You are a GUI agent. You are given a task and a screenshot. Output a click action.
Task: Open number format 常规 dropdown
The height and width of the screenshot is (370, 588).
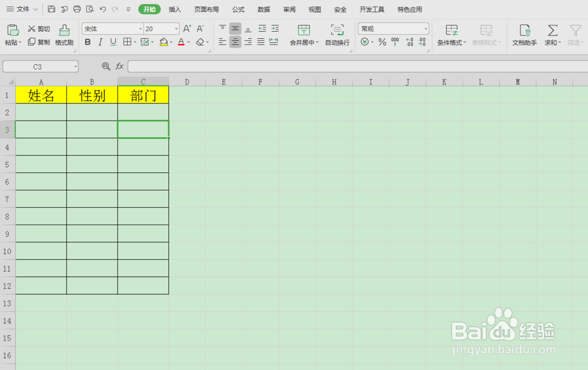pos(426,29)
